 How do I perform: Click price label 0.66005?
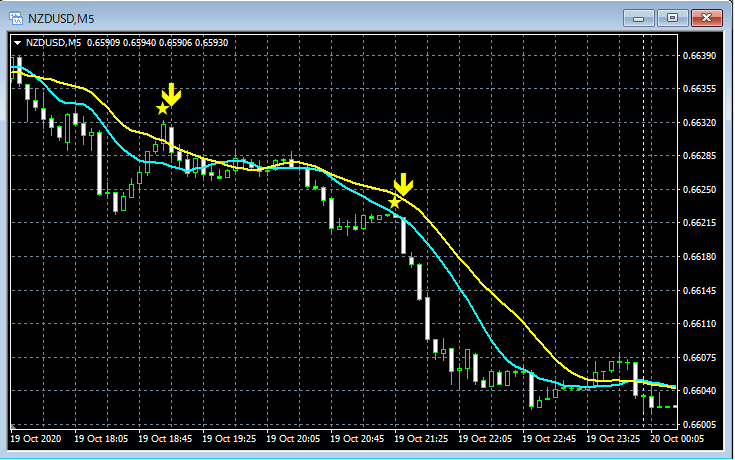click(699, 424)
